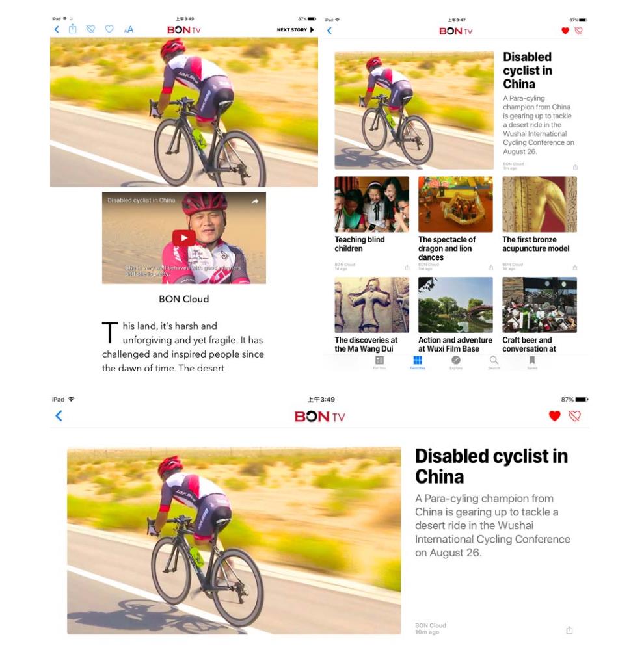Open the text size AA options

pos(129,29)
